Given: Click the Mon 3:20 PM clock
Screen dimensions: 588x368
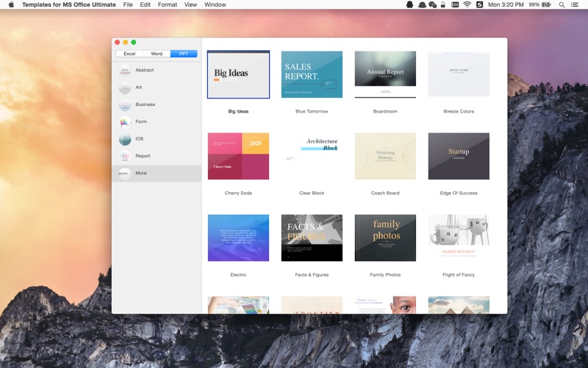Looking at the screenshot, I should tap(506, 4).
